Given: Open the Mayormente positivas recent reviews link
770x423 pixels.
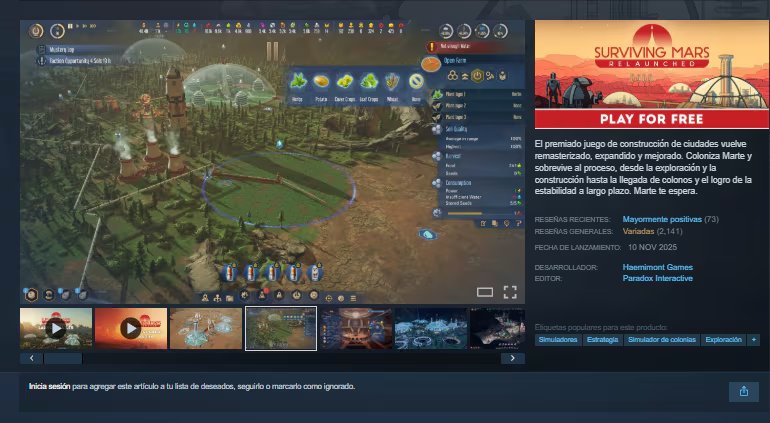Looking at the screenshot, I should coord(662,219).
